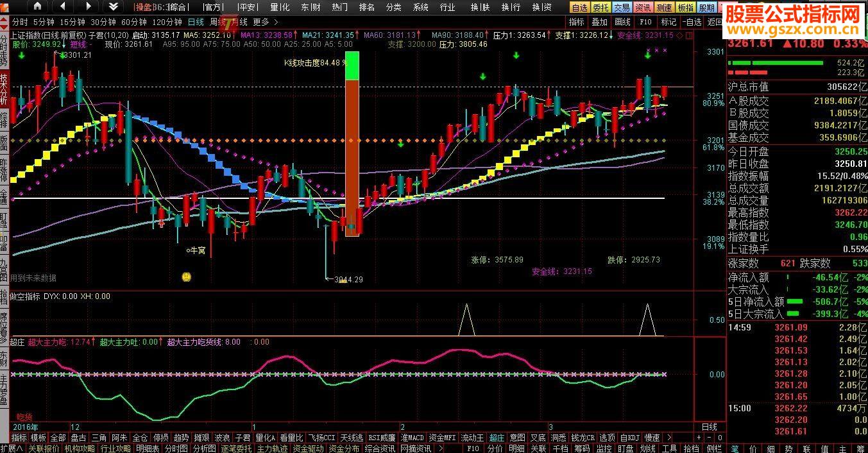Open the 委托 colored button
868x453 pixels.
click(600, 7)
